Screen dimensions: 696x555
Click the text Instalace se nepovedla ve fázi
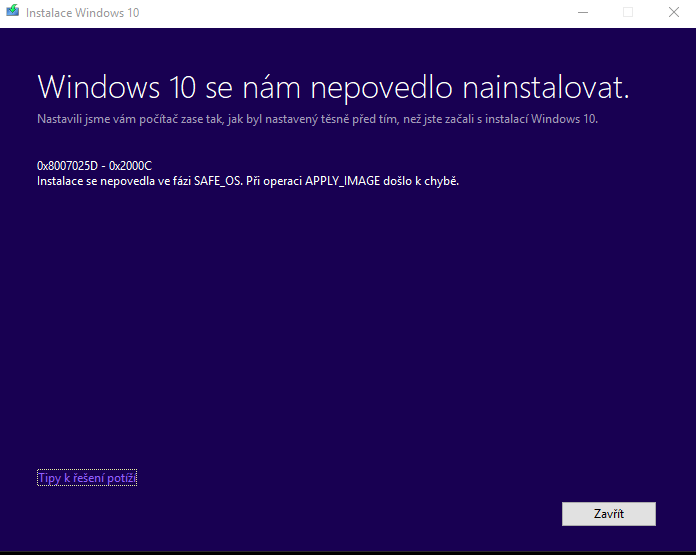[x=111, y=181]
